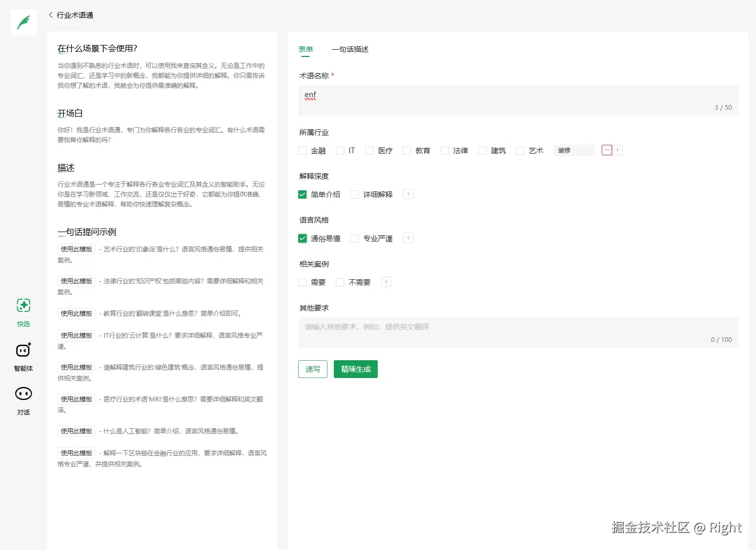Click the 精琢生成 generate button
The image size is (756, 550).
click(355, 369)
